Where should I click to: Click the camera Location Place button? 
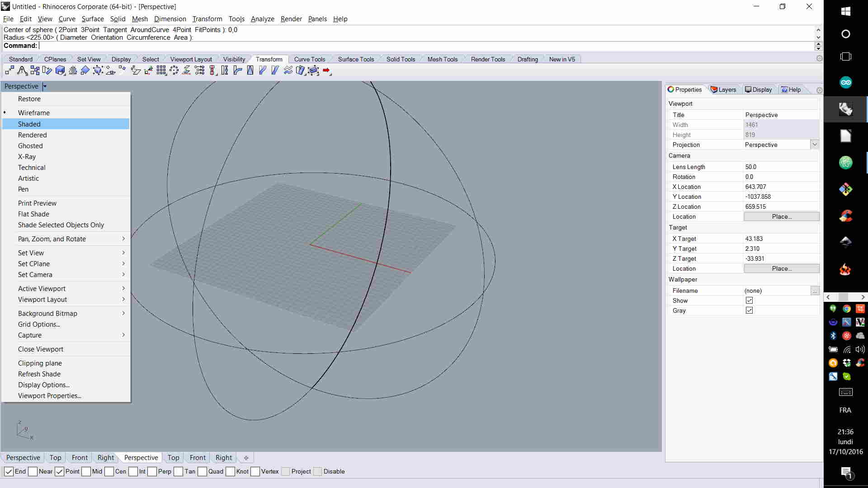[781, 216]
